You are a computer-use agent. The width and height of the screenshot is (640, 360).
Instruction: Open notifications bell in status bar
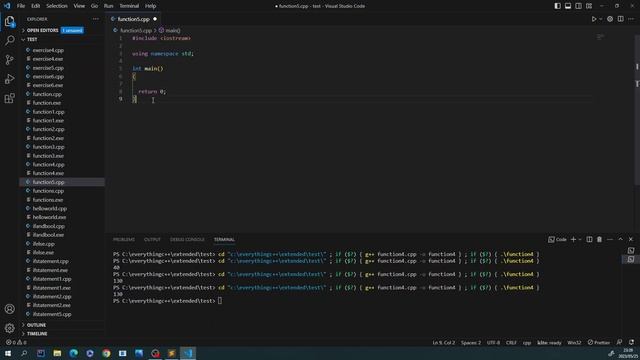click(631, 342)
